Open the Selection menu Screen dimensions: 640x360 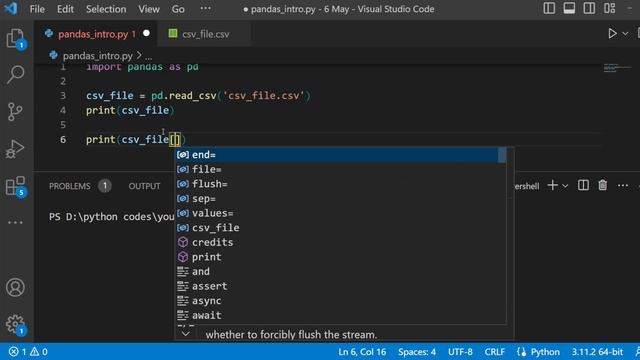tap(106, 9)
